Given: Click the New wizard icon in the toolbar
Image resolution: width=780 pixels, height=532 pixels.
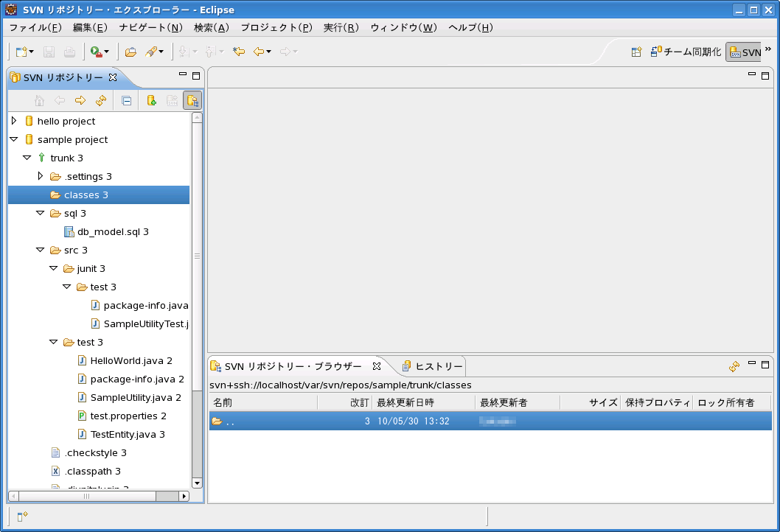Looking at the screenshot, I should 21,52.
